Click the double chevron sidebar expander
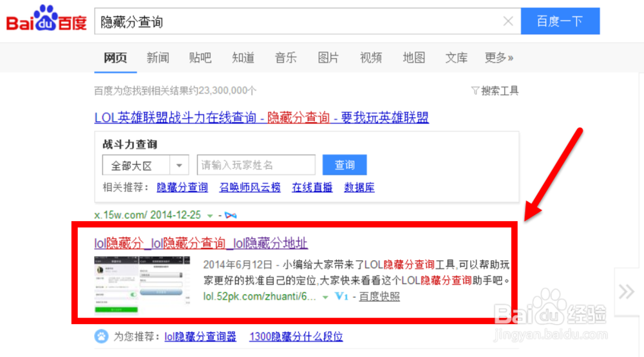 (627, 292)
